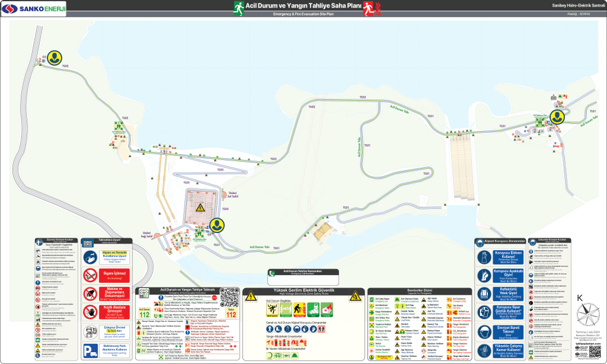
Task: Click the red İtfaiye 112 box
Action: (231, 312)
